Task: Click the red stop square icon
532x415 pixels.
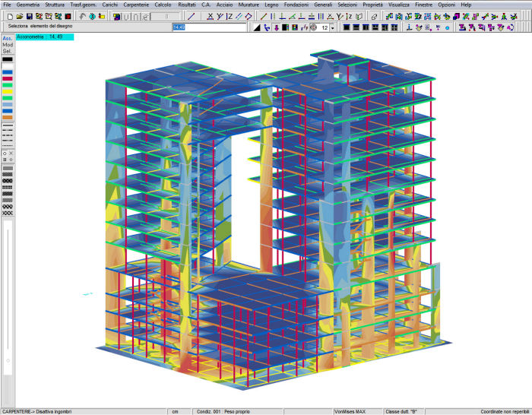Action: coord(69,16)
